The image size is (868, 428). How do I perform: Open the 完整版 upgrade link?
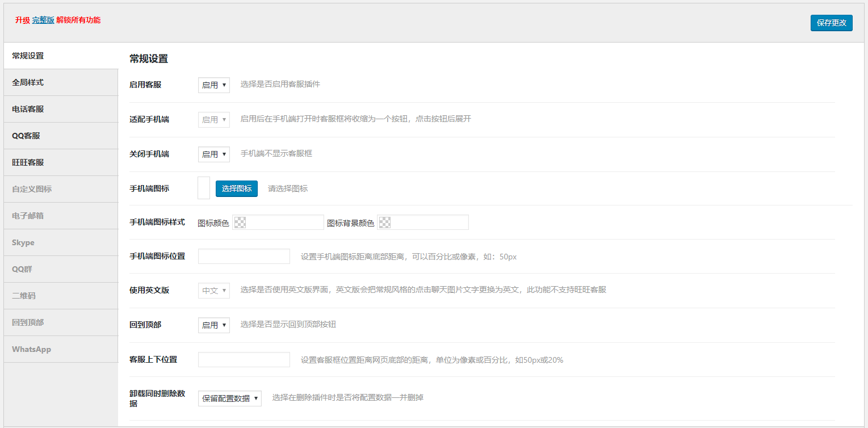click(43, 20)
